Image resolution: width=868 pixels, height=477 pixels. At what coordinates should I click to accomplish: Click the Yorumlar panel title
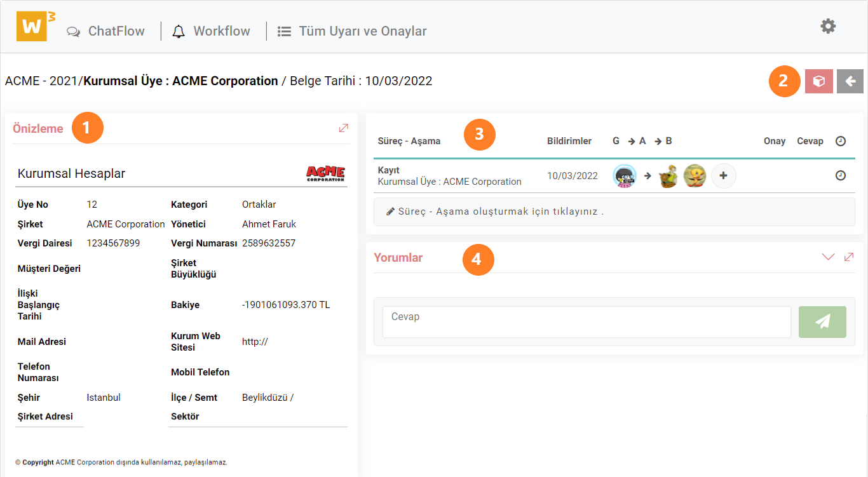398,258
